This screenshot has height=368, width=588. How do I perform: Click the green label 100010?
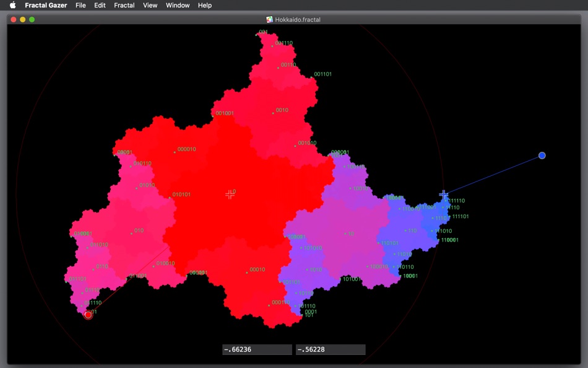pyautogui.click(x=379, y=266)
